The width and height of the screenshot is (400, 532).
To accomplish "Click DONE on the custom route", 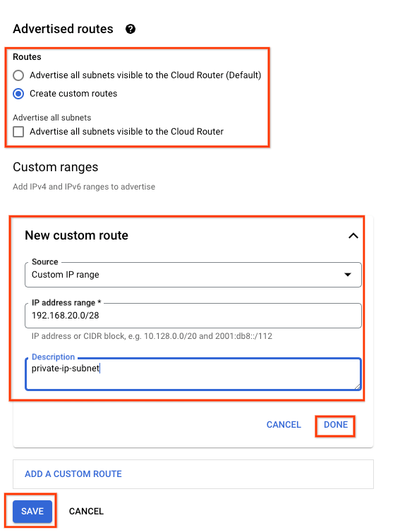I will click(x=336, y=425).
